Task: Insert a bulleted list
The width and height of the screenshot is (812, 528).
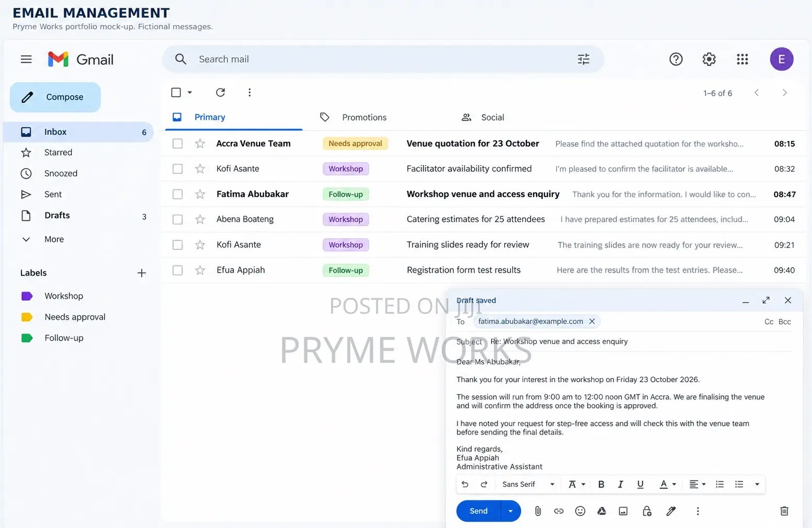Action: [739, 484]
